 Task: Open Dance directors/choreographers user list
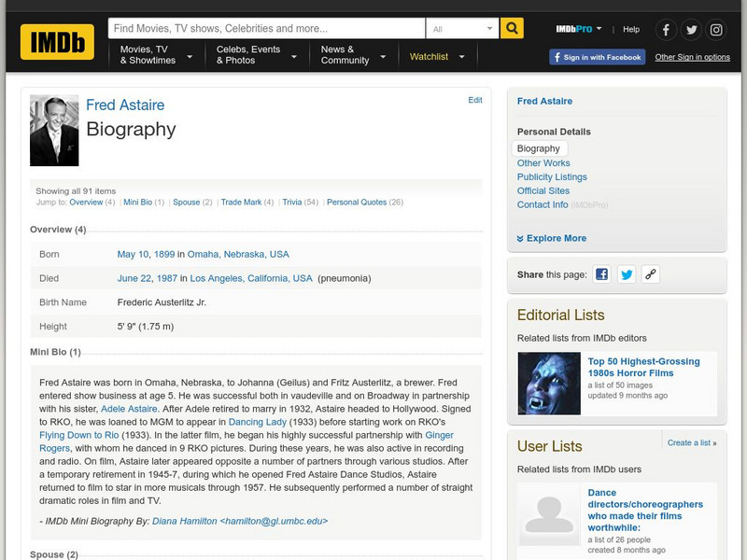[645, 511]
